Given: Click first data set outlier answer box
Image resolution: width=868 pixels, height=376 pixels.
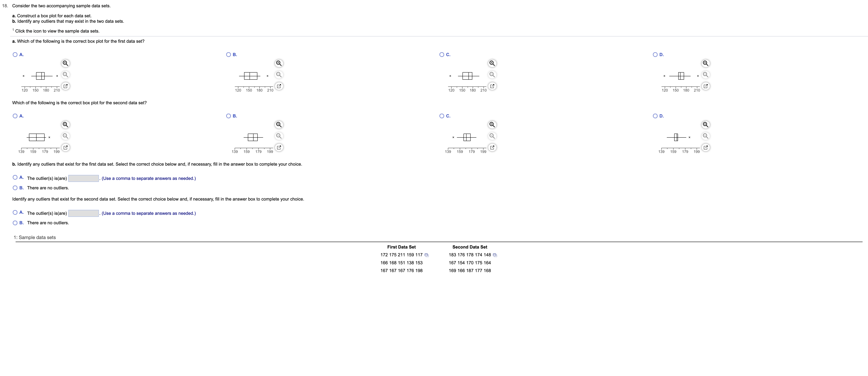Looking at the screenshot, I should (x=83, y=178).
